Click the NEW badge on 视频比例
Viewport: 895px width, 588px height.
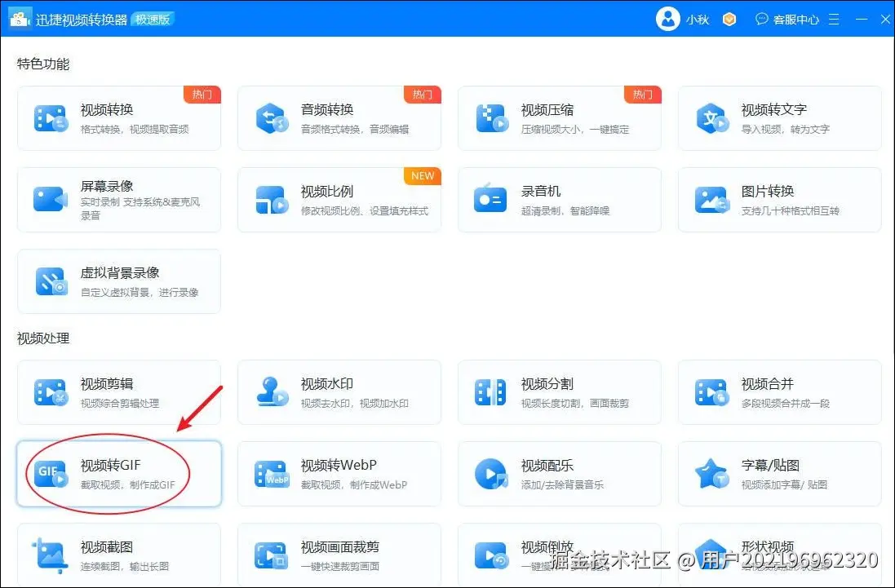click(x=423, y=175)
